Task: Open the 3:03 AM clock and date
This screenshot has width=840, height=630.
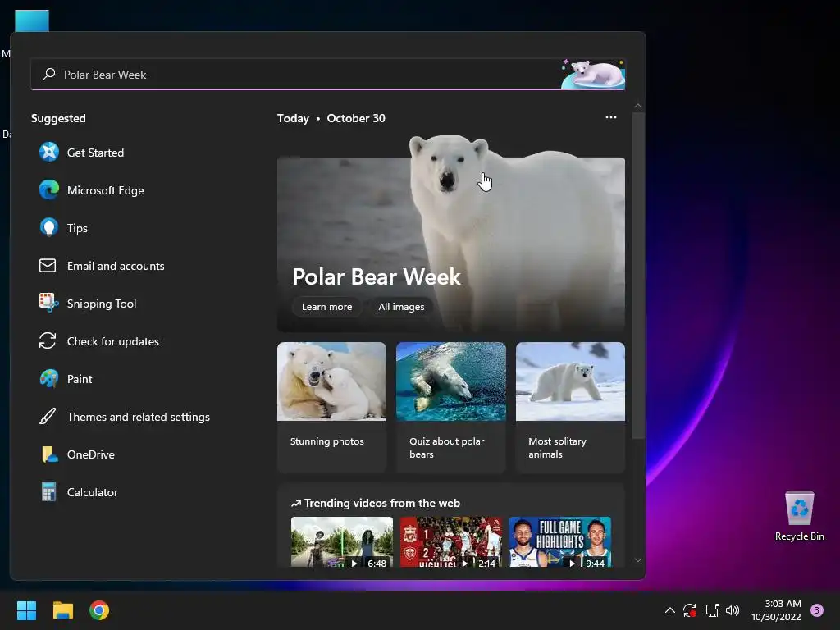Action: 776,610
